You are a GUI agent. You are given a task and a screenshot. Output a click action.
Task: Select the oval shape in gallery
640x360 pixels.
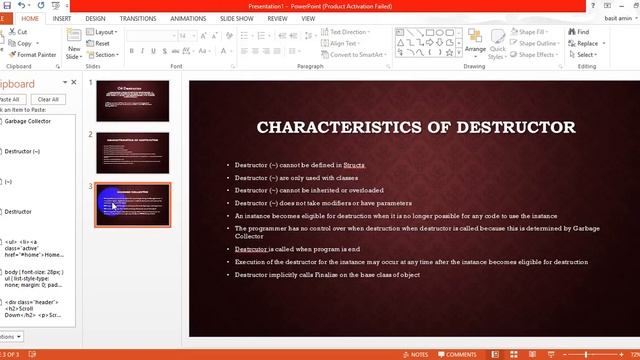pos(440,32)
